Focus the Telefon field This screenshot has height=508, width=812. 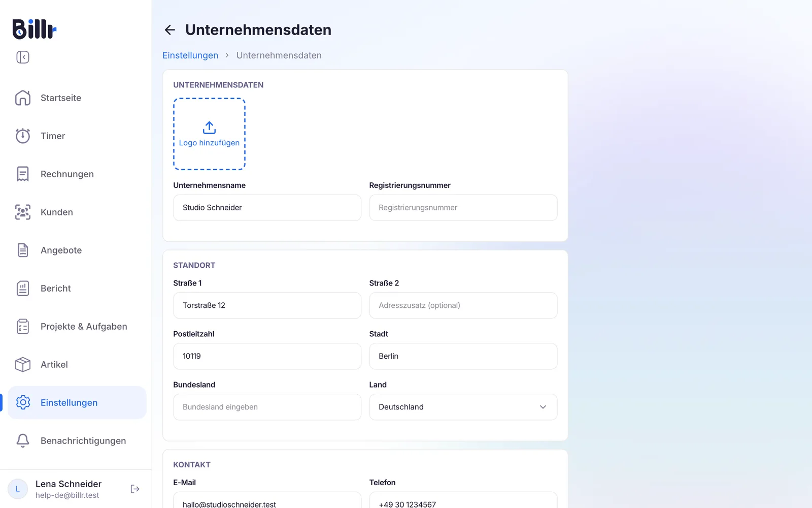coord(463,500)
